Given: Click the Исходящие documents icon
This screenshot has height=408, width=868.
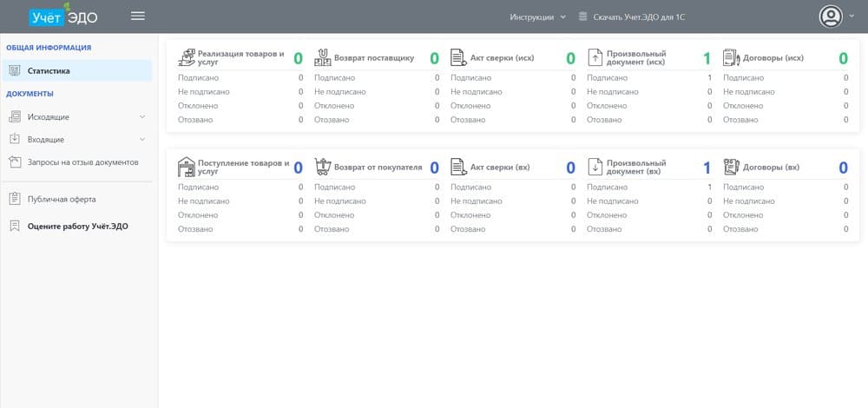Looking at the screenshot, I should (x=15, y=117).
